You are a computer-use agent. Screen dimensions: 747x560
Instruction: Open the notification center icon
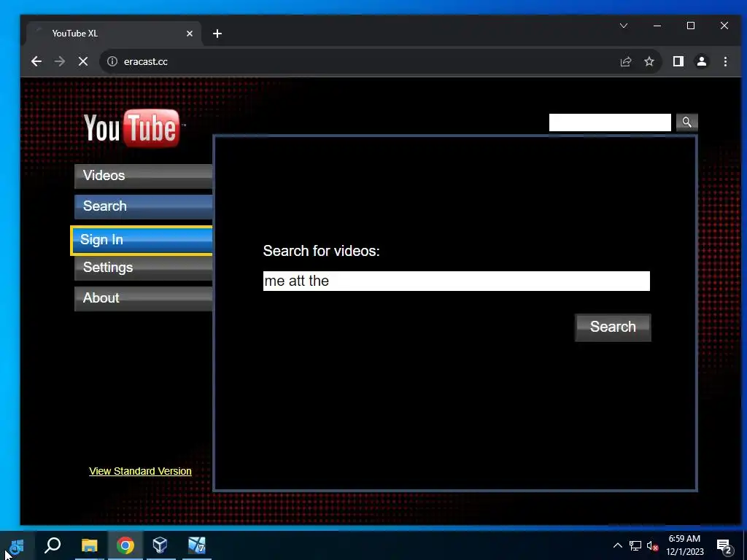[x=724, y=547]
